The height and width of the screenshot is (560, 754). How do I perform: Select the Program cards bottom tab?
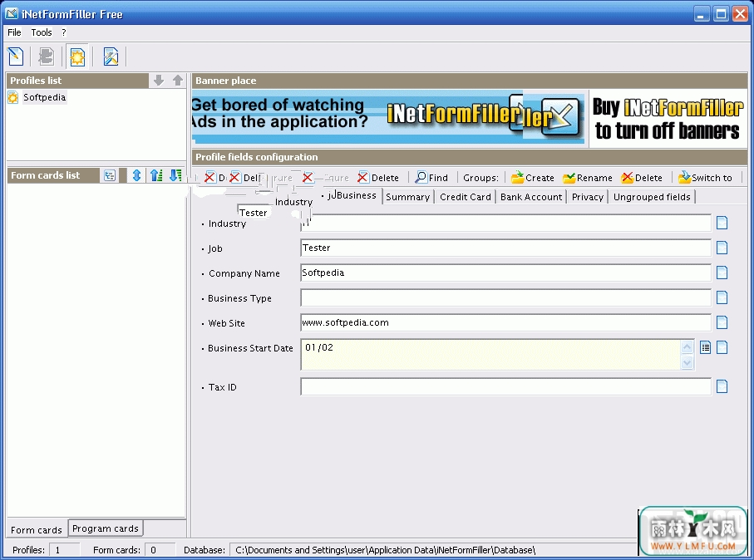pyautogui.click(x=106, y=528)
